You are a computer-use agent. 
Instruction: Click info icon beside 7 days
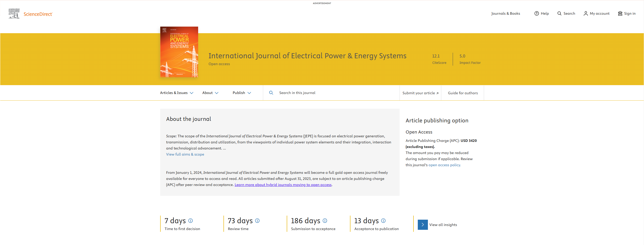(x=191, y=221)
